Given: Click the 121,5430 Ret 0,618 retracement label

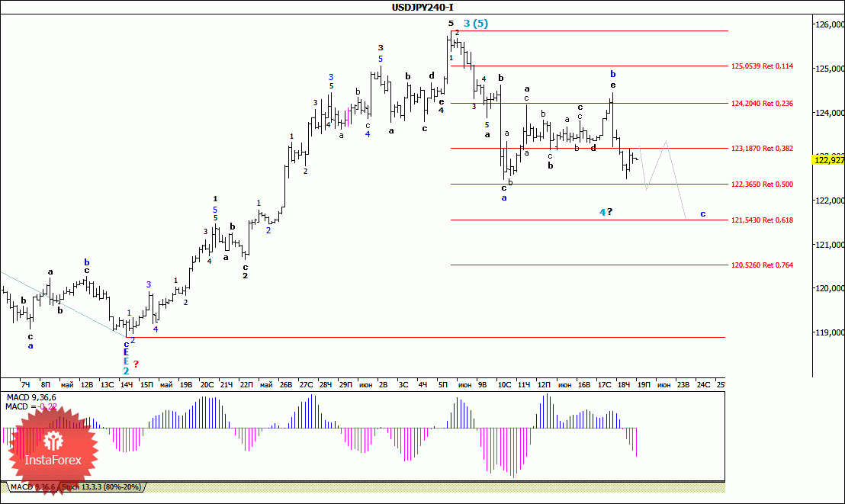Looking at the screenshot, I should pyautogui.click(x=762, y=220).
